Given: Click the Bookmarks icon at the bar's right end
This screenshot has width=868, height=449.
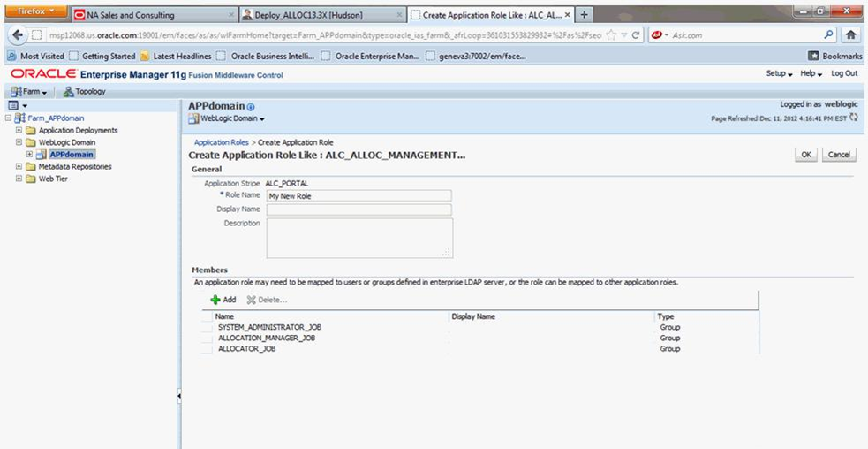Looking at the screenshot, I should [x=814, y=56].
